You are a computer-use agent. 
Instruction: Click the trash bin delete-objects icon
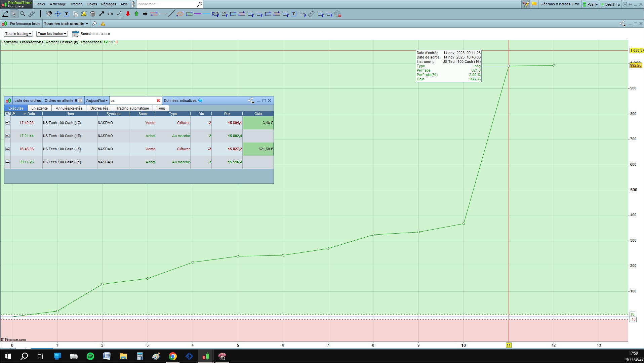(93, 14)
